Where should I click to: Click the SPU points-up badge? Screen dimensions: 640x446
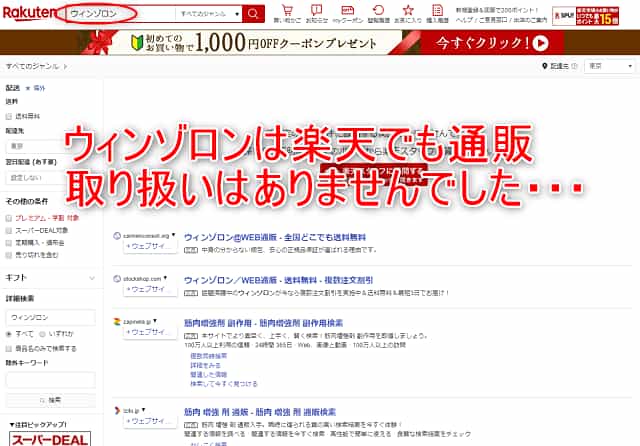point(585,16)
